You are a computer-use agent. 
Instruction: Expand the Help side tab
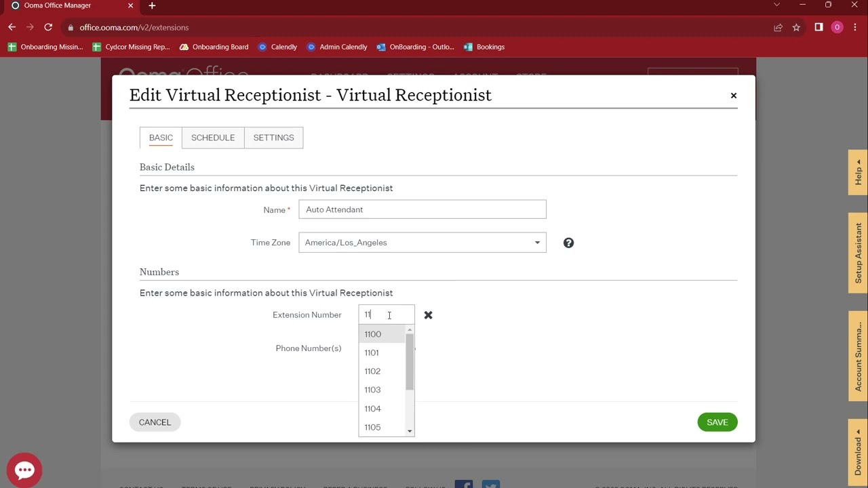[x=858, y=172]
